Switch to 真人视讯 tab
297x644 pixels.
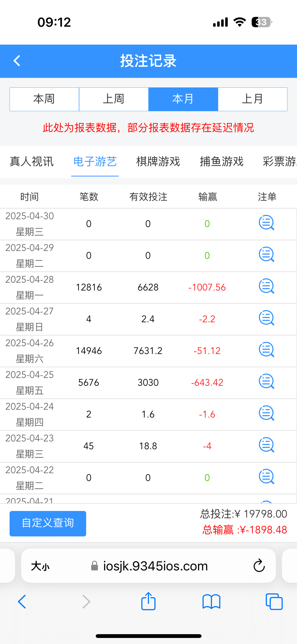32,162
